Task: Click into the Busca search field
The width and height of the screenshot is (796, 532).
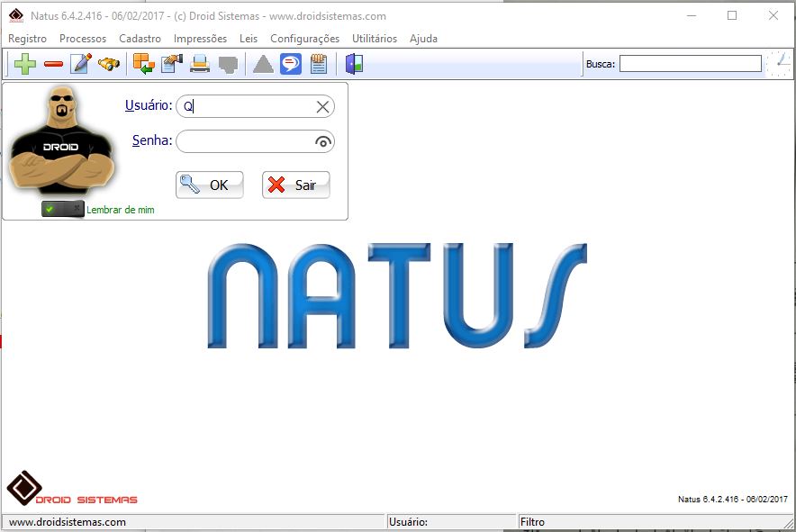Action: click(x=691, y=64)
